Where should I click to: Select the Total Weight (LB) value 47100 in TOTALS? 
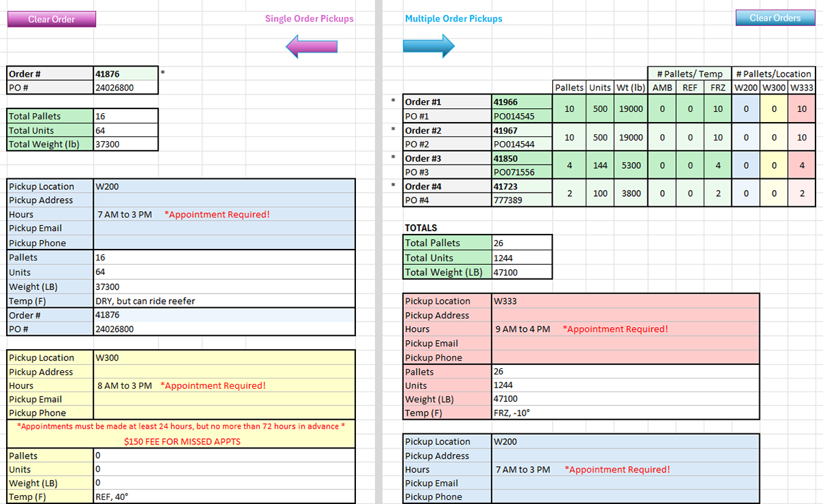tap(522, 272)
